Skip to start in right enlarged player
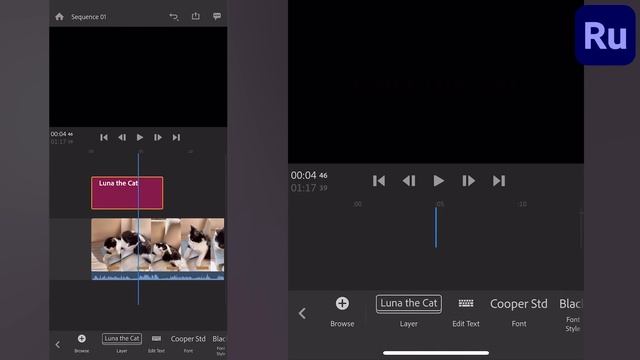The image size is (640, 360). (x=379, y=181)
